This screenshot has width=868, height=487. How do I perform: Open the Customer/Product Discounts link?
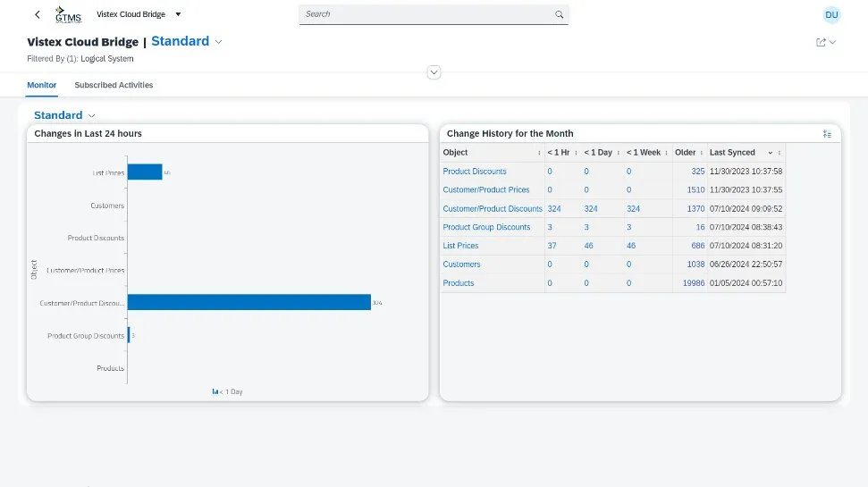492,209
